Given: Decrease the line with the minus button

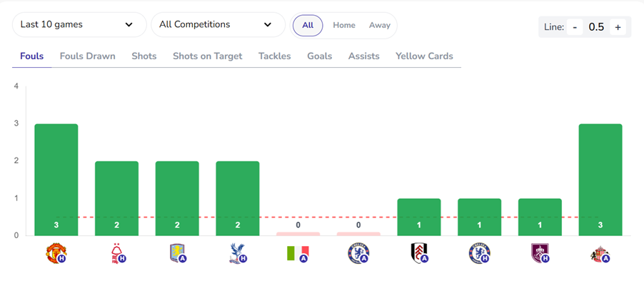Looking at the screenshot, I should point(574,27).
